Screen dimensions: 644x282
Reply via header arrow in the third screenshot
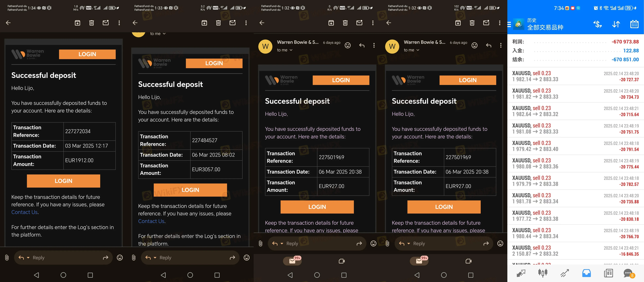362,45
